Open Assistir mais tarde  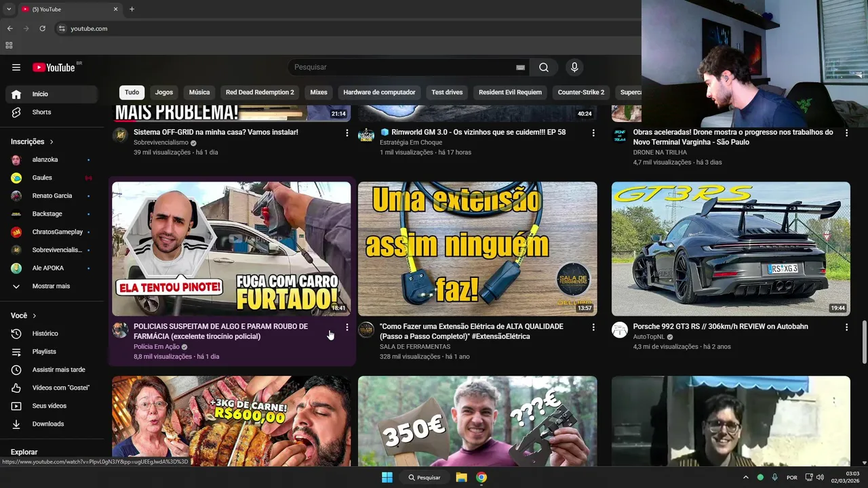[x=52, y=369]
